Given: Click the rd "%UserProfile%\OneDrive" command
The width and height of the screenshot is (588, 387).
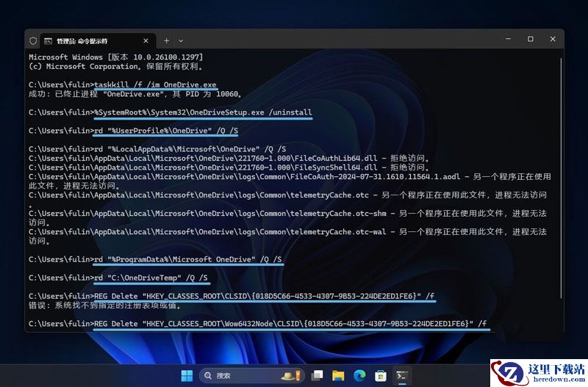Looking at the screenshot, I should pyautogui.click(x=166, y=131).
